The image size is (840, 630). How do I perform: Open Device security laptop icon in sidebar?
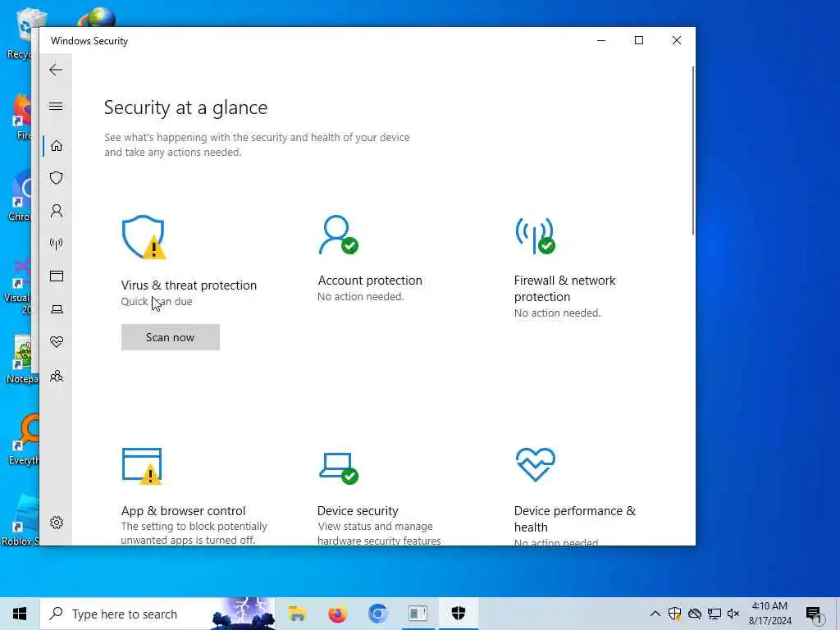tap(57, 309)
